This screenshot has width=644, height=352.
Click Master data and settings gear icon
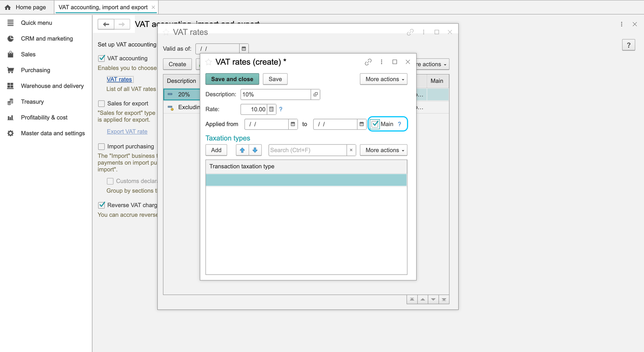[10, 133]
